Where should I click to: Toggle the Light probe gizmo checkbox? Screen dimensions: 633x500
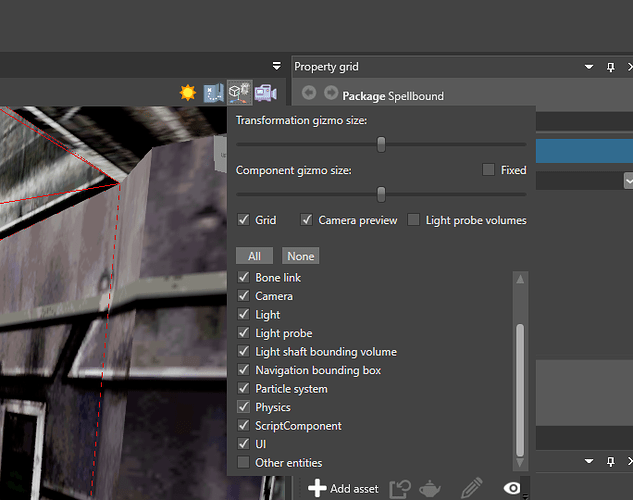coord(243,333)
